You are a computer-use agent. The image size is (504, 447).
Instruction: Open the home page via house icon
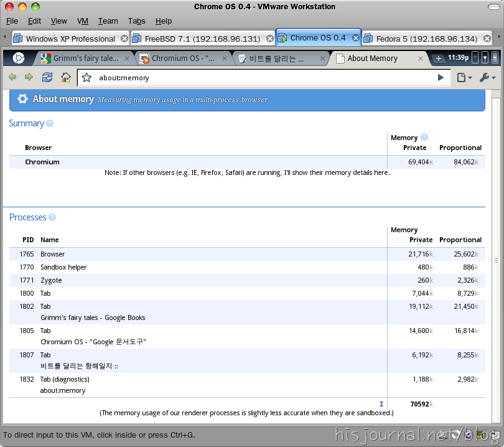coord(66,77)
